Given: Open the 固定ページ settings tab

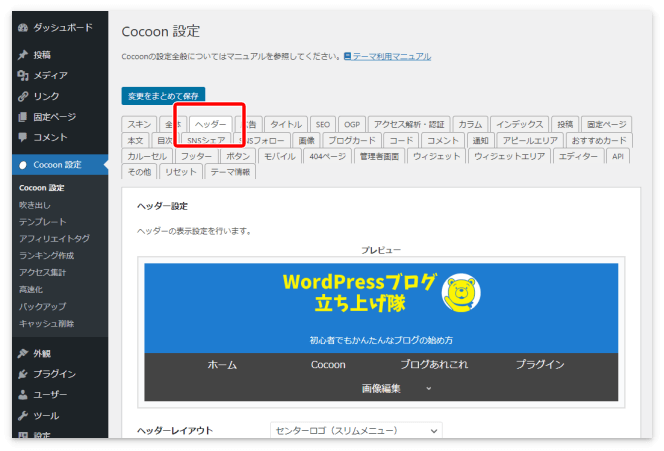Looking at the screenshot, I should click(606, 124).
